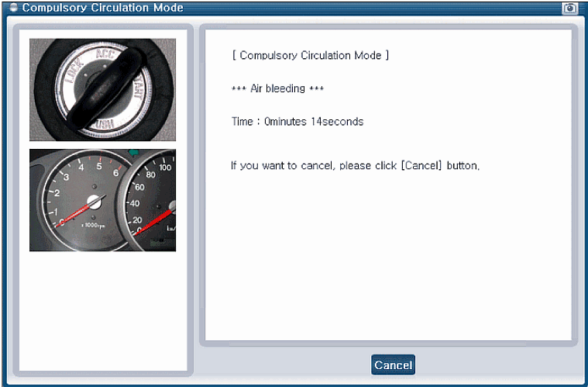
Task: Click the x1000rpm label on tachometer
Action: click(x=93, y=225)
